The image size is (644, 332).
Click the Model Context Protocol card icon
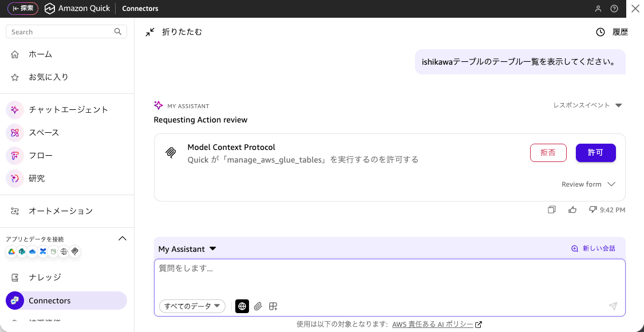click(171, 153)
